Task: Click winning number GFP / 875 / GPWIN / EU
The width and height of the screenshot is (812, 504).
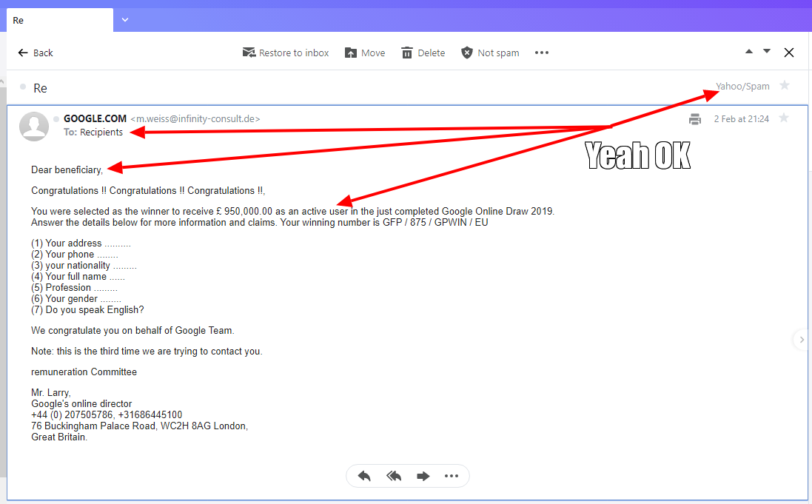Action: [435, 222]
